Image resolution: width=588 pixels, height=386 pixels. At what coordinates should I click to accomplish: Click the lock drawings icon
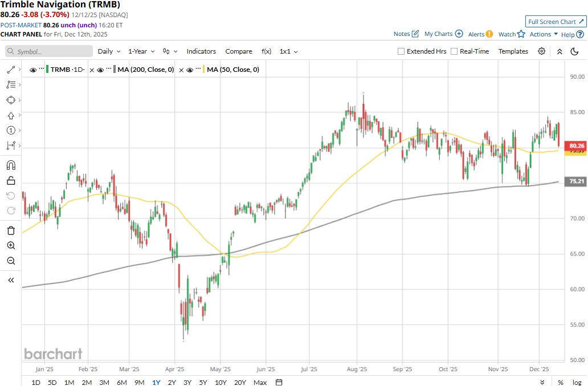click(11, 181)
